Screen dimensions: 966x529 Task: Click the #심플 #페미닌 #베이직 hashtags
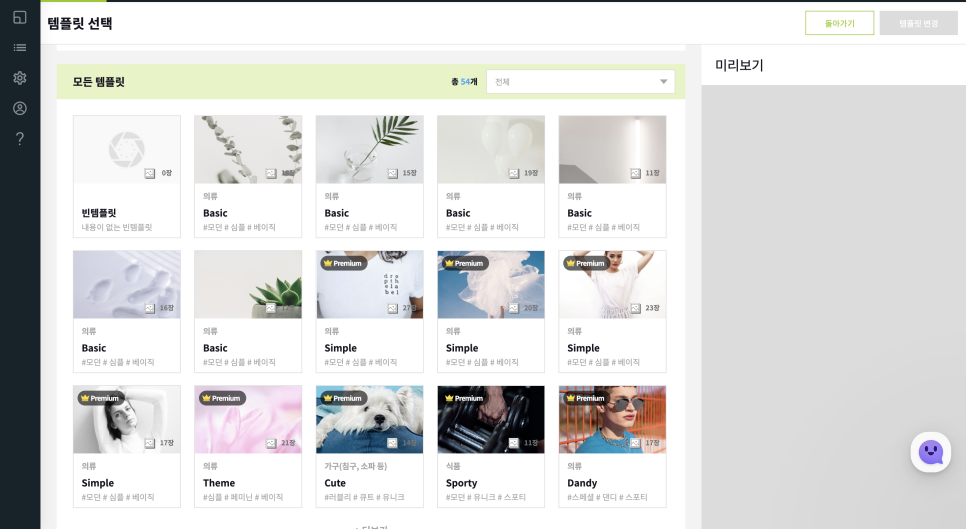(243, 497)
